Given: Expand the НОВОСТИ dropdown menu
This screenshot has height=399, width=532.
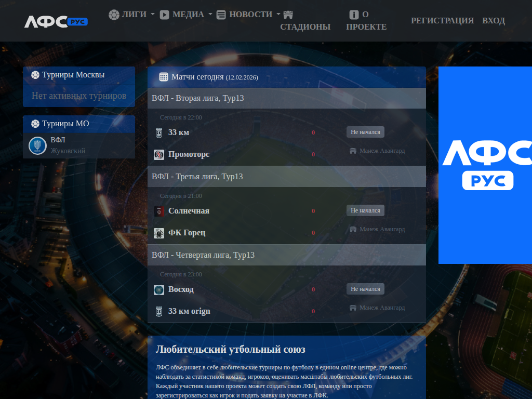Looking at the screenshot, I should coord(248,15).
